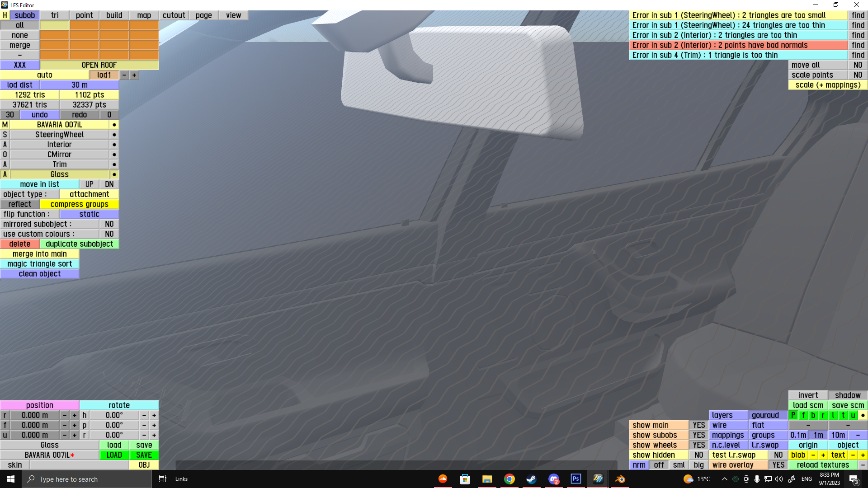This screenshot has width=868, height=488.
Task: Click the dot next to Glass subobject
Action: tap(114, 174)
